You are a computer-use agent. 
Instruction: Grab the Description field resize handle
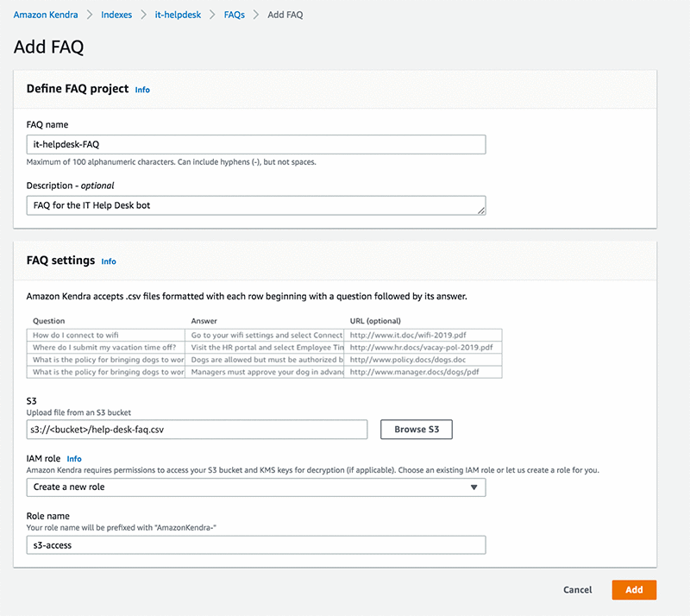(481, 210)
